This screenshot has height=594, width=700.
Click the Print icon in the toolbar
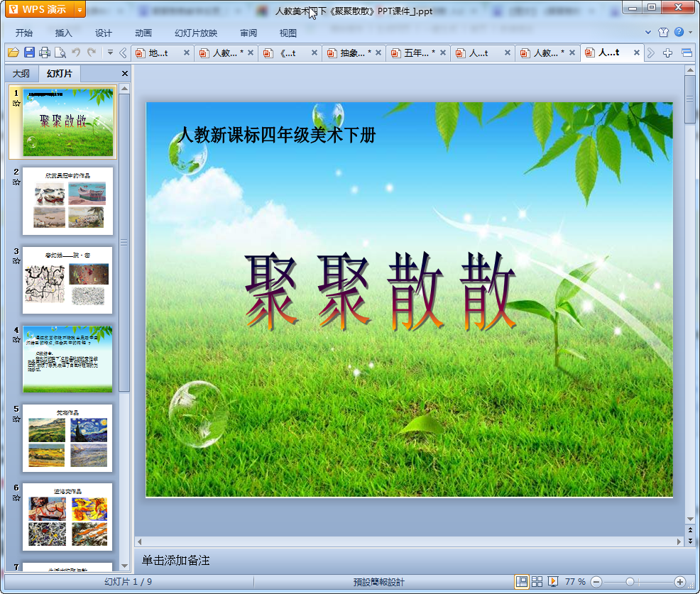click(x=45, y=53)
